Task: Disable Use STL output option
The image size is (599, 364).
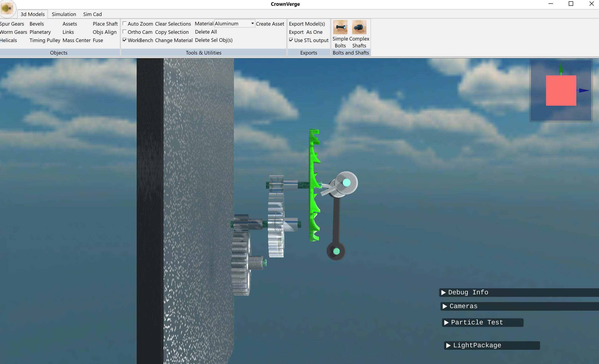Action: pyautogui.click(x=291, y=40)
